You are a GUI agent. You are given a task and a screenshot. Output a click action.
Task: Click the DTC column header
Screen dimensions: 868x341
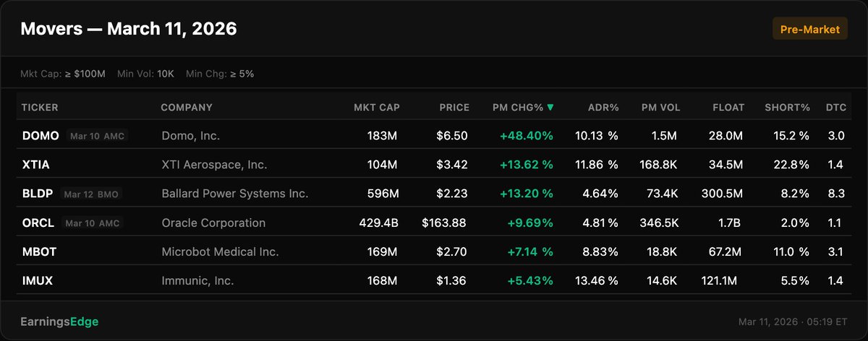click(x=836, y=108)
